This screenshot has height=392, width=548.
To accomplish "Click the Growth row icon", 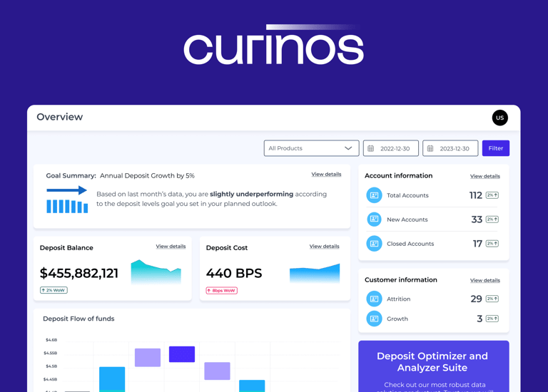I will 374,319.
